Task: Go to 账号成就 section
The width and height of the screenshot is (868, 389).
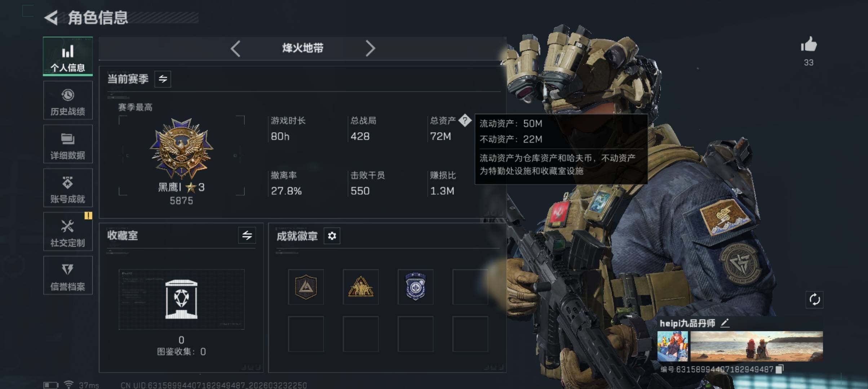Action: 68,188
